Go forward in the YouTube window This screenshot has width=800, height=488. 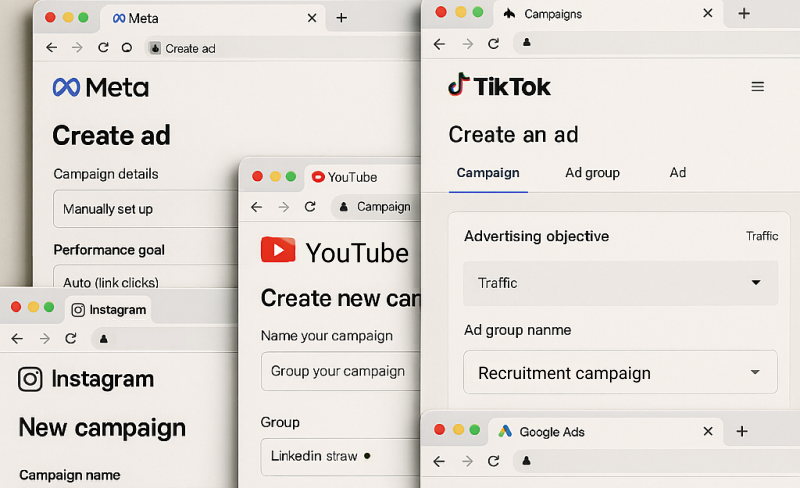(x=284, y=207)
